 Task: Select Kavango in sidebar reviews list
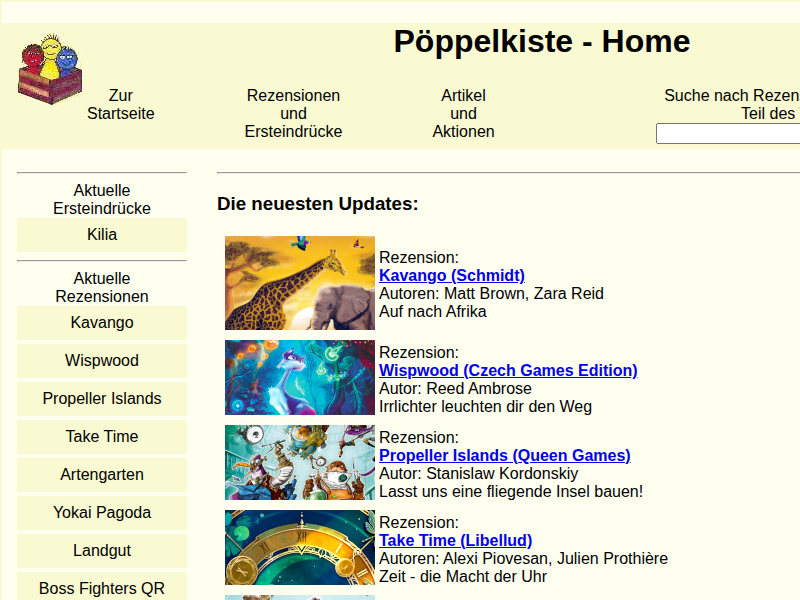[102, 322]
